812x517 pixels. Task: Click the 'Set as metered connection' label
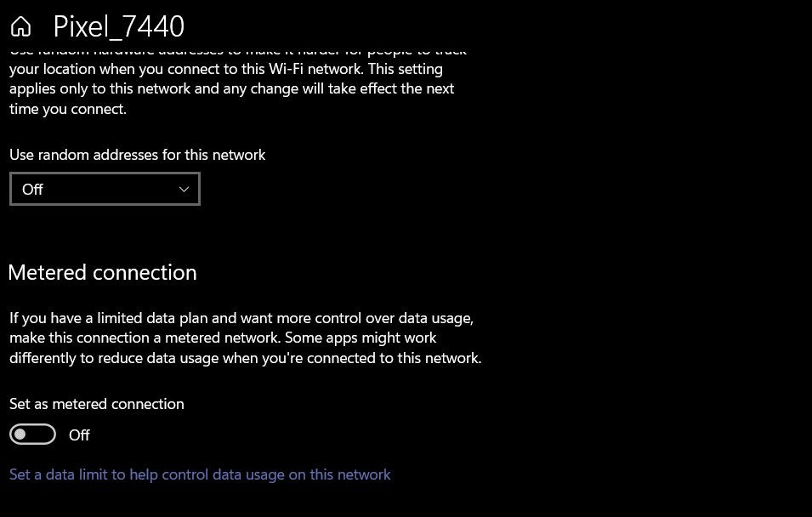pyautogui.click(x=97, y=404)
